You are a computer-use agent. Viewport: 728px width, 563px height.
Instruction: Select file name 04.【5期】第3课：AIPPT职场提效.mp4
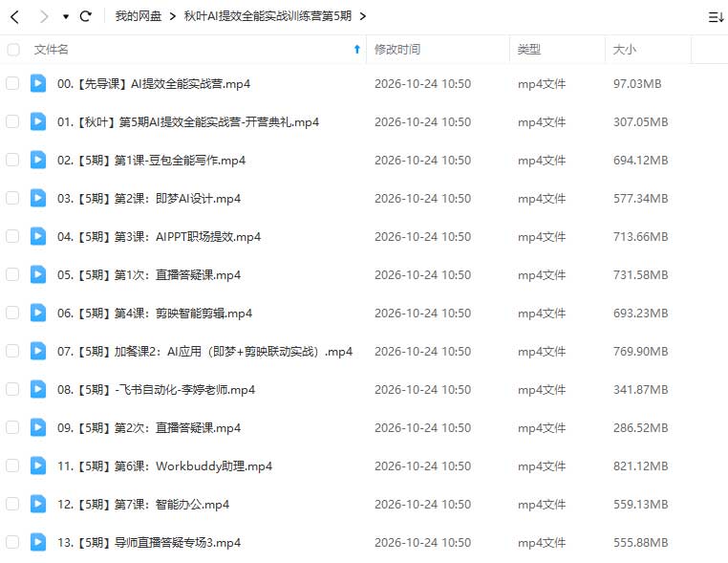point(159,237)
